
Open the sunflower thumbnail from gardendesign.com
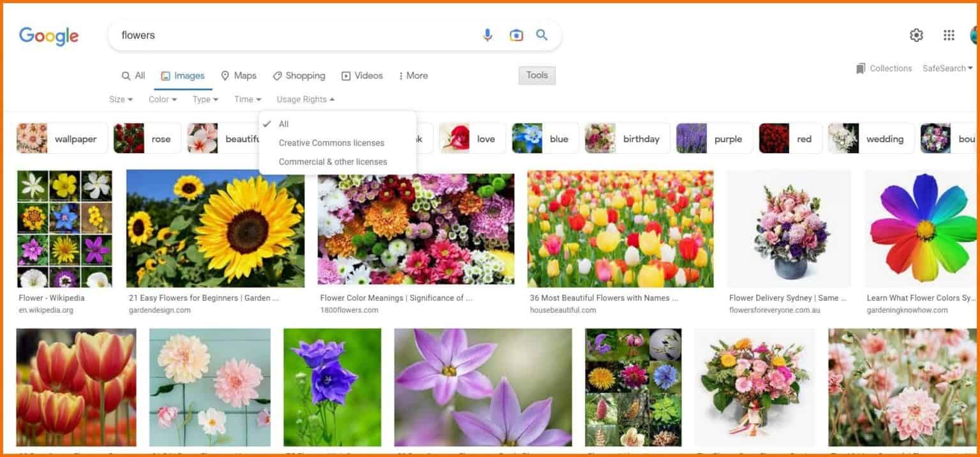215,228
